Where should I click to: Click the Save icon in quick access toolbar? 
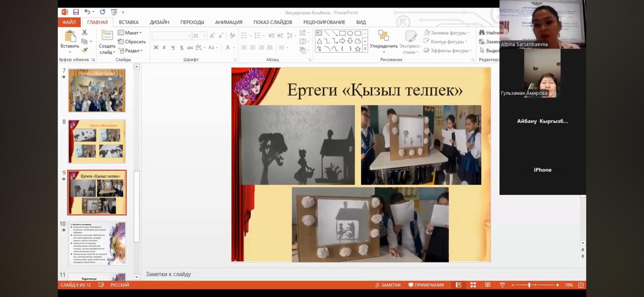pos(76,12)
